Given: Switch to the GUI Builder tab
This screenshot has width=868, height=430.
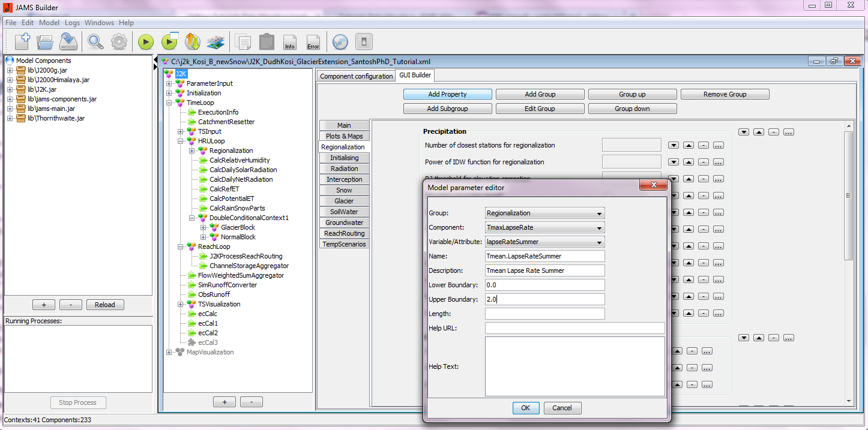Looking at the screenshot, I should tap(414, 76).
